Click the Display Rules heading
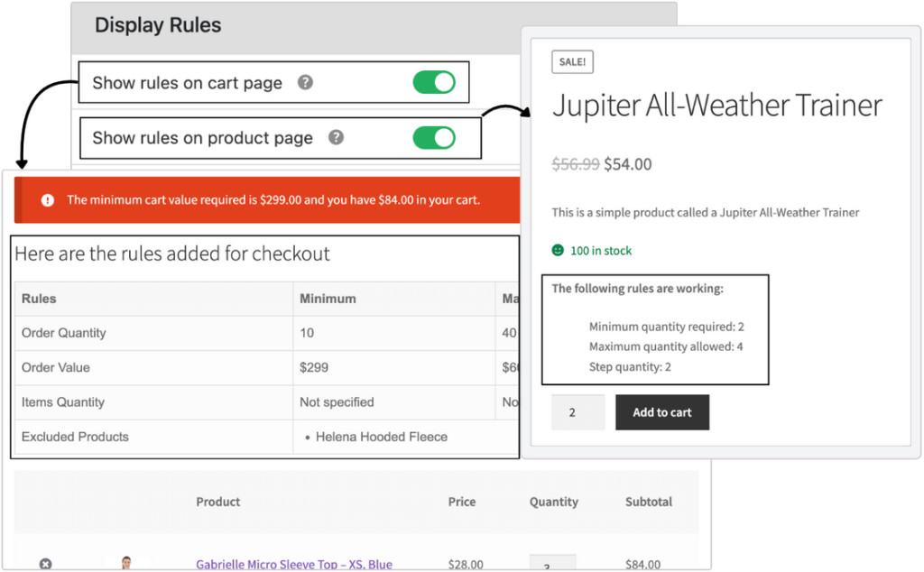 coord(158,25)
